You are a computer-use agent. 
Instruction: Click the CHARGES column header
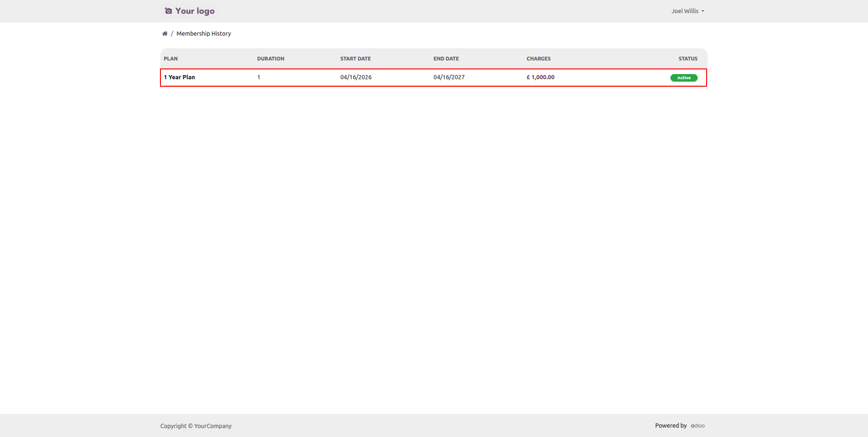tap(539, 59)
